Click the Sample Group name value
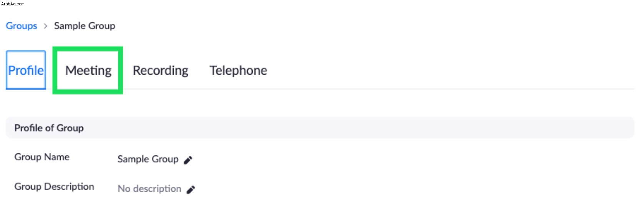The height and width of the screenshot is (204, 644). pyautogui.click(x=148, y=159)
